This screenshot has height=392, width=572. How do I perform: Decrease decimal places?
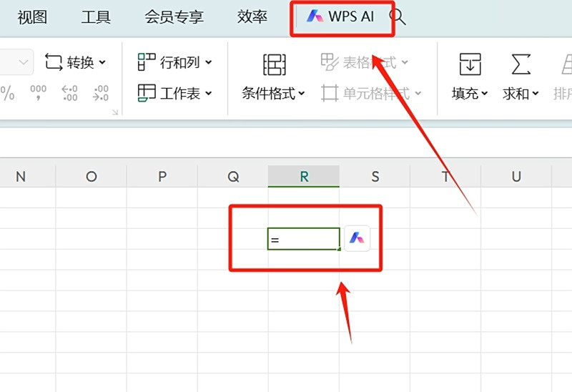click(101, 93)
